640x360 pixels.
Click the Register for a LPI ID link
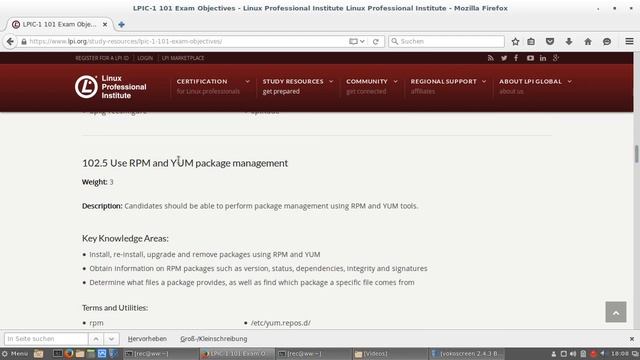102,58
